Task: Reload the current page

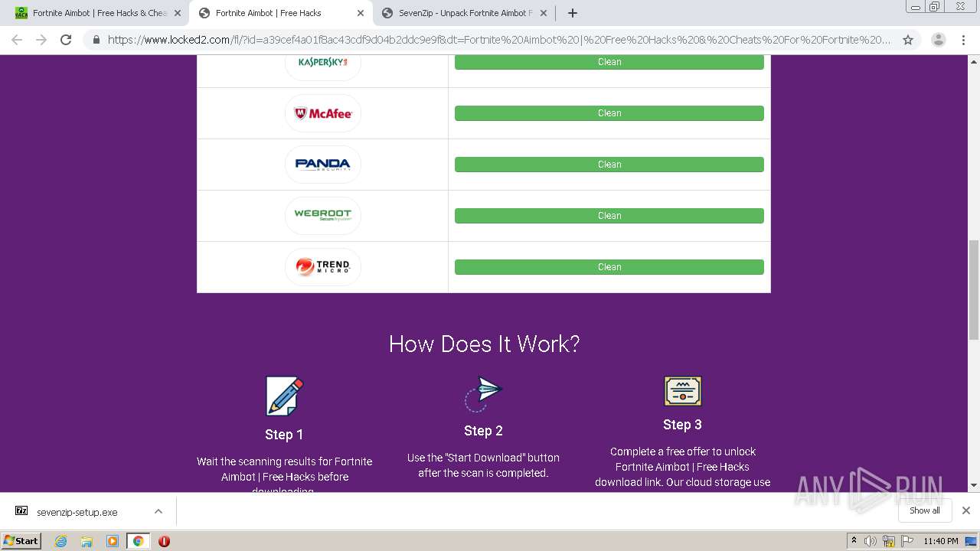Action: click(66, 40)
